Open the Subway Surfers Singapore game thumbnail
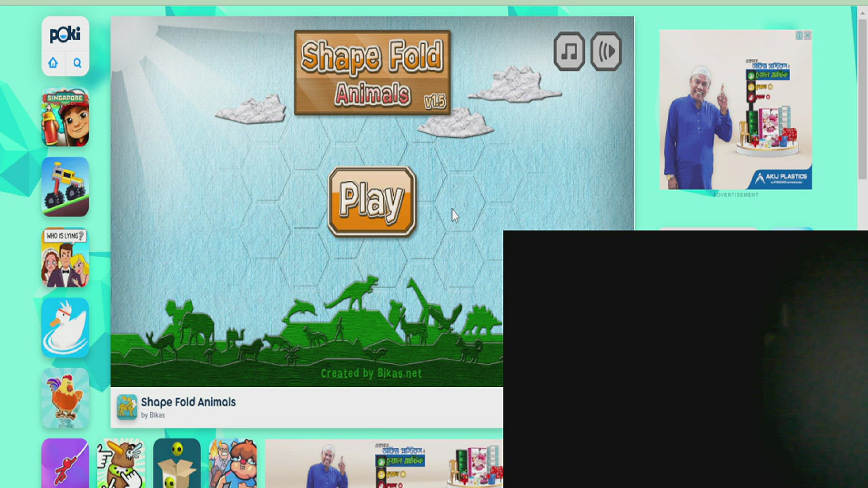868x488 pixels. tap(65, 117)
